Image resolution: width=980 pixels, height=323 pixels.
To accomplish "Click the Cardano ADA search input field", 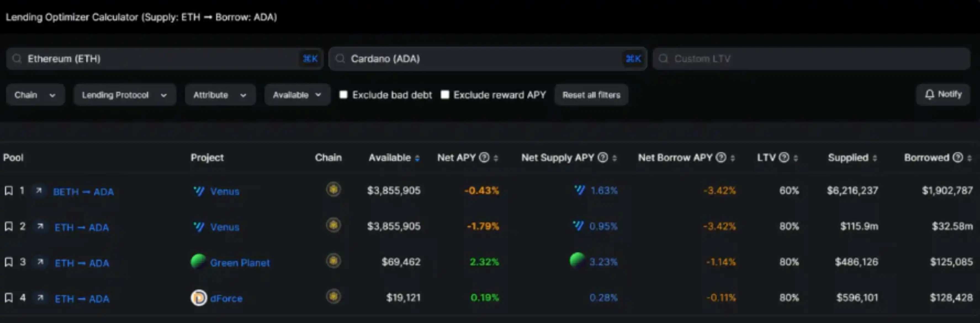I will point(489,59).
